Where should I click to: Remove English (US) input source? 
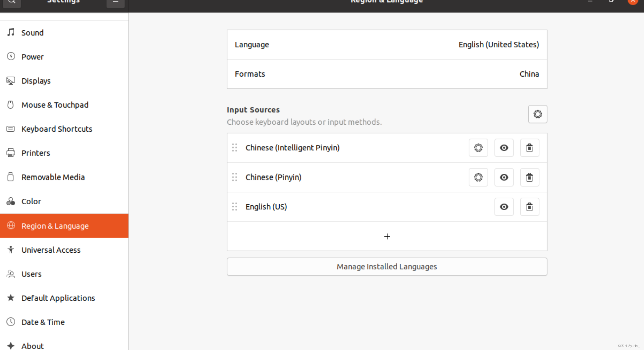[x=529, y=207]
